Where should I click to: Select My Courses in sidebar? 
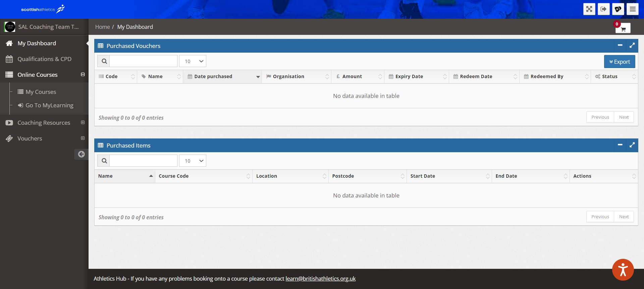pyautogui.click(x=41, y=92)
